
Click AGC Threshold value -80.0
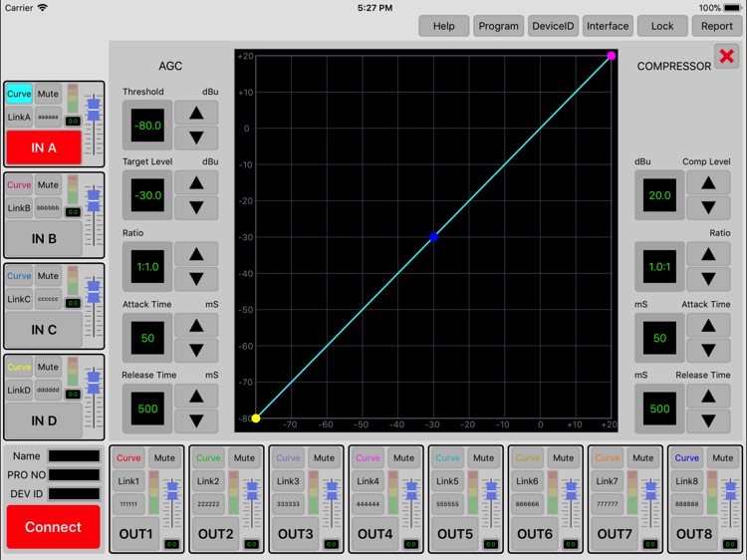pos(147,126)
